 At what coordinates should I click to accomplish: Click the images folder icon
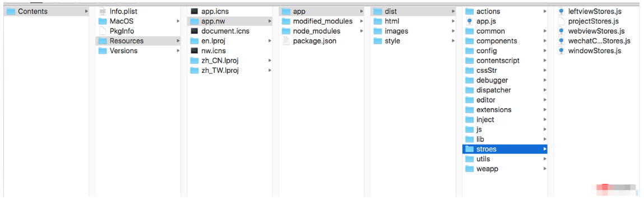click(x=378, y=31)
